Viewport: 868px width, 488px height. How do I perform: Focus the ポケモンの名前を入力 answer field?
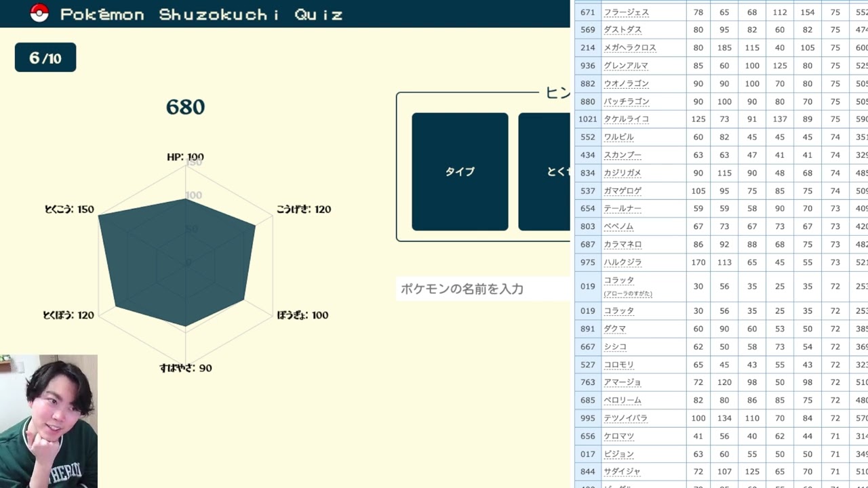[x=483, y=289]
